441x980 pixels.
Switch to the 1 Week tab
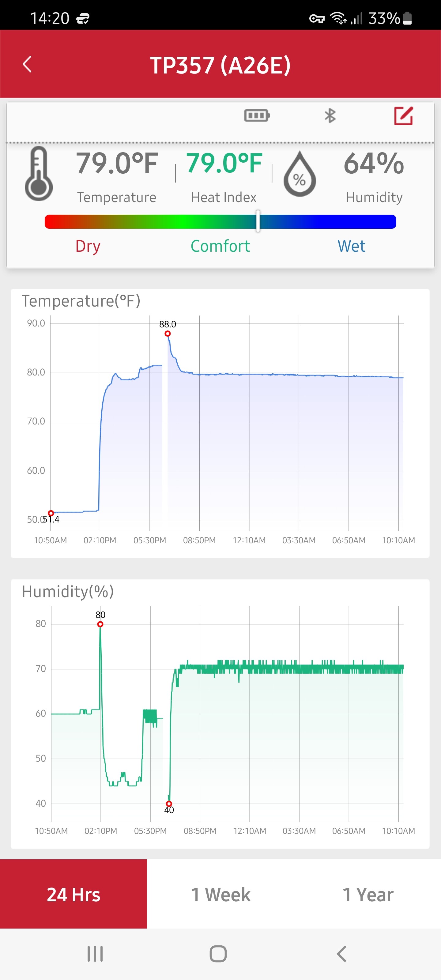tap(221, 894)
